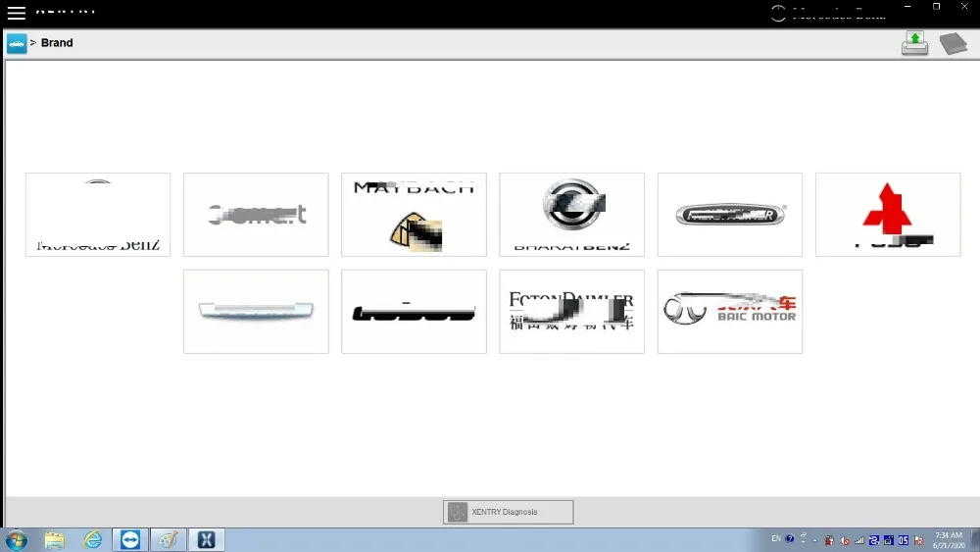The width and height of the screenshot is (980, 552).
Task: Minimize the XENTRY window
Action: [x=907, y=6]
